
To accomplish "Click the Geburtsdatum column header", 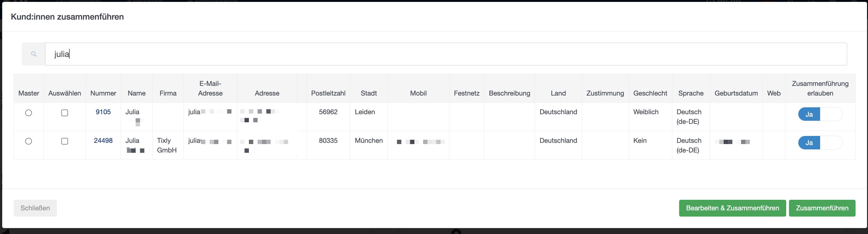I will point(736,93).
